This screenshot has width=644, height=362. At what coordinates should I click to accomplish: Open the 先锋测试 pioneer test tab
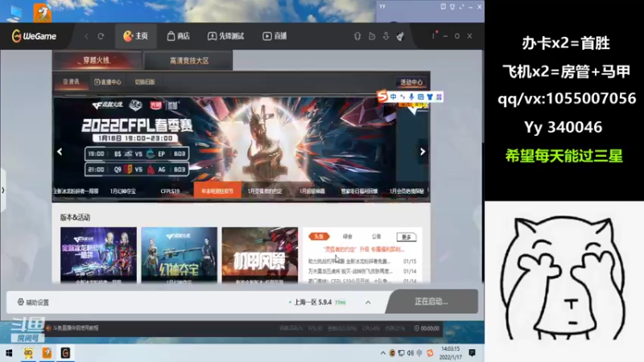click(226, 36)
